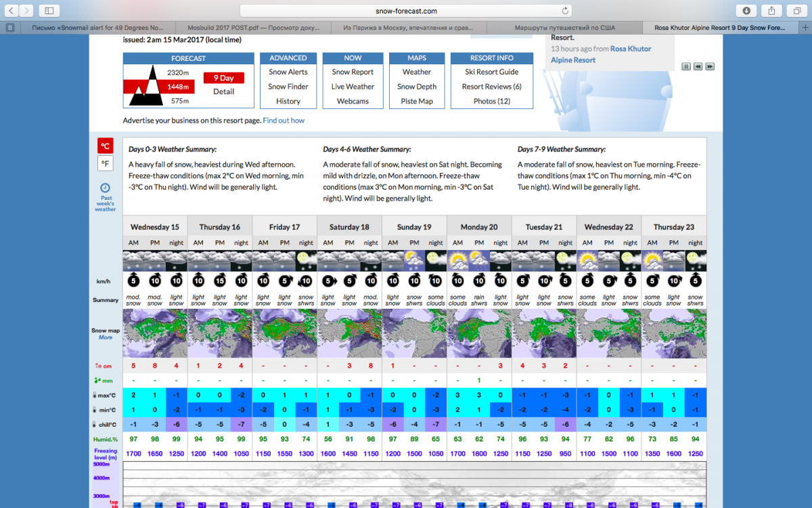Select the 2320m top elevation forecast
The width and height of the screenshot is (812, 508).
tap(178, 72)
